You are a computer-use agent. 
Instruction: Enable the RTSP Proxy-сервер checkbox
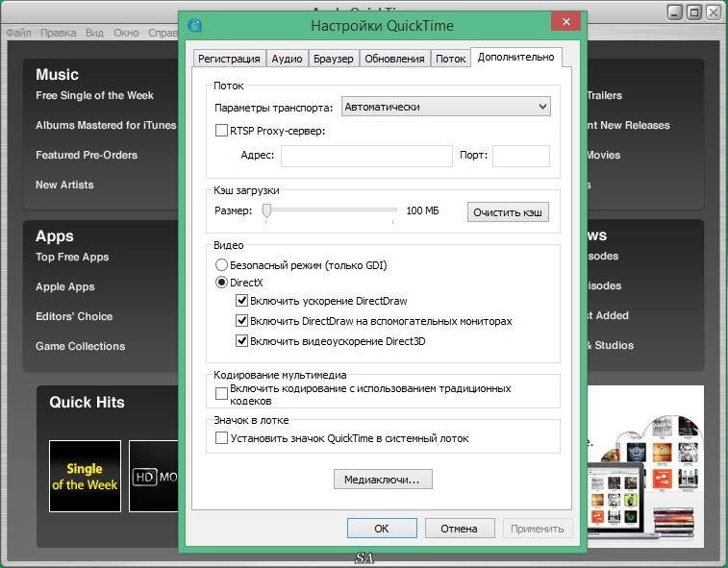pos(221,131)
